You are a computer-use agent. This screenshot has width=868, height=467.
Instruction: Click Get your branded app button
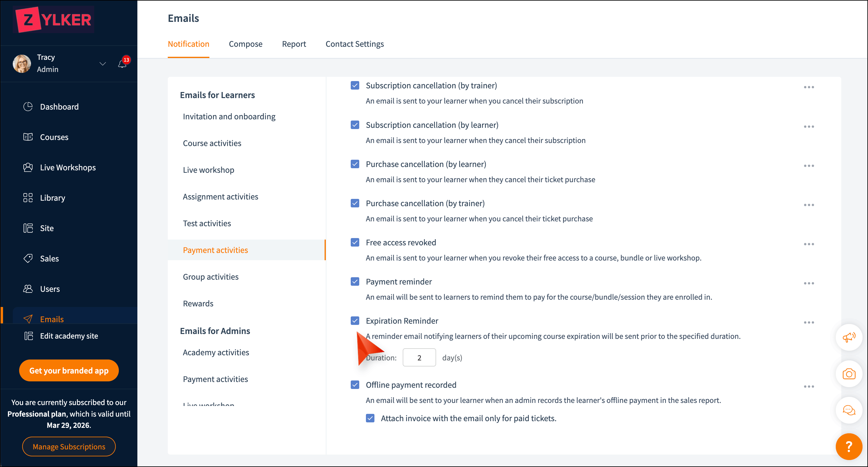point(69,370)
